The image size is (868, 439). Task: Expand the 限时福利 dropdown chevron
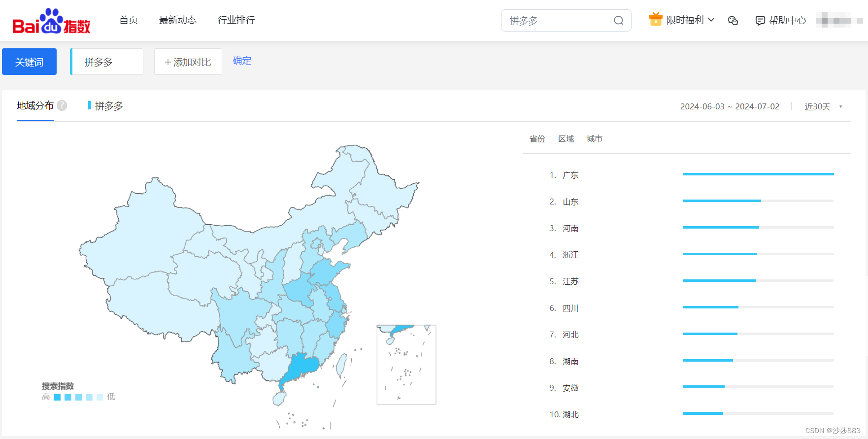[x=711, y=20]
